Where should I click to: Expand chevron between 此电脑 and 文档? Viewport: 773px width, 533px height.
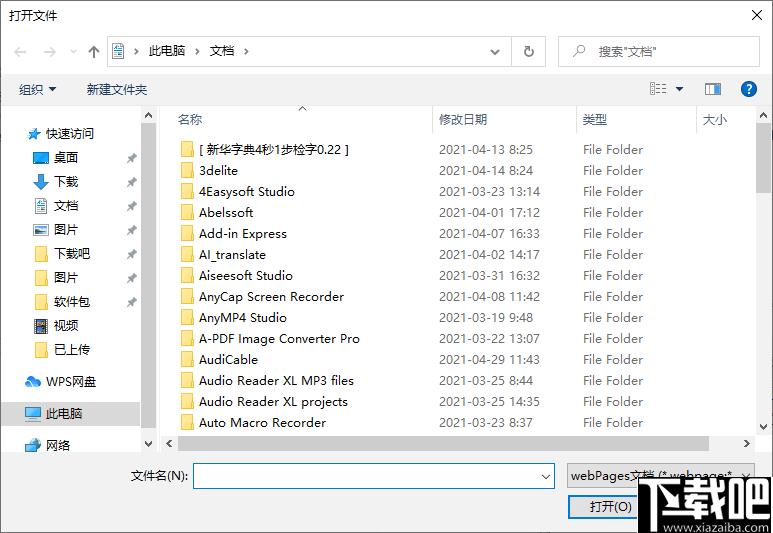[x=197, y=51]
